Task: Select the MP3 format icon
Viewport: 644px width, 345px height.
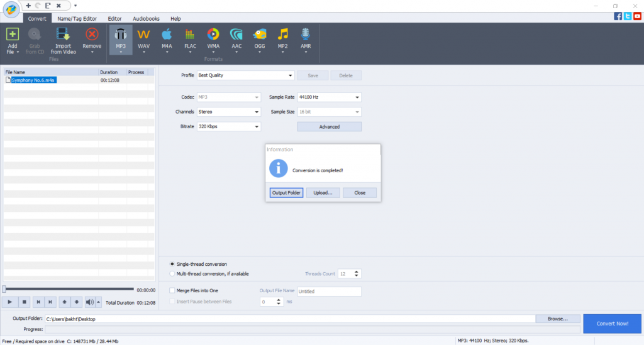Action: coord(120,35)
